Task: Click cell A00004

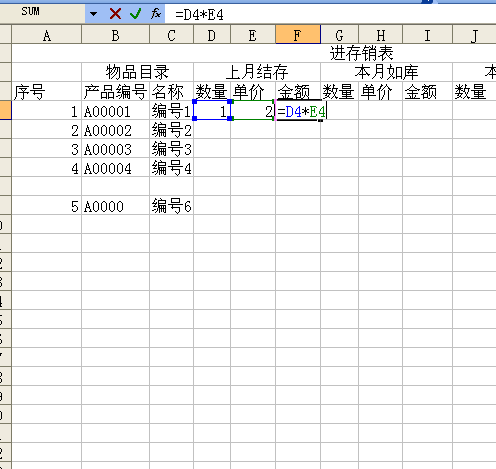Action: (x=115, y=168)
